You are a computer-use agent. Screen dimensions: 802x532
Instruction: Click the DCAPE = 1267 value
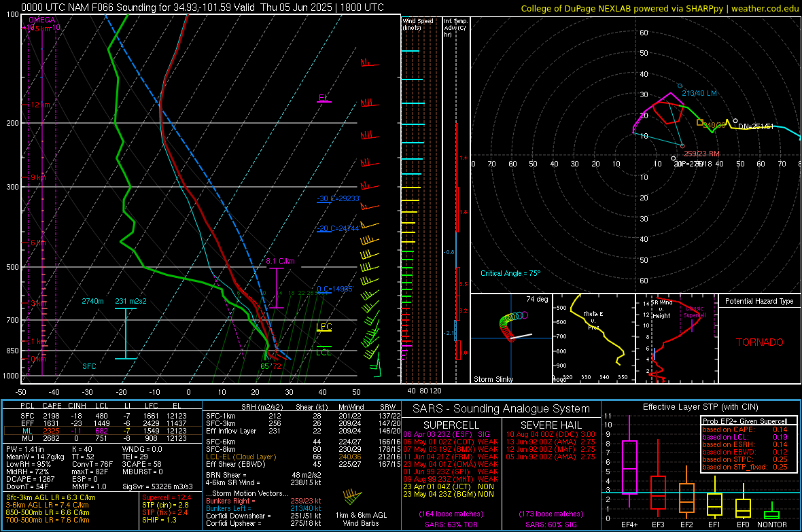coord(30,479)
